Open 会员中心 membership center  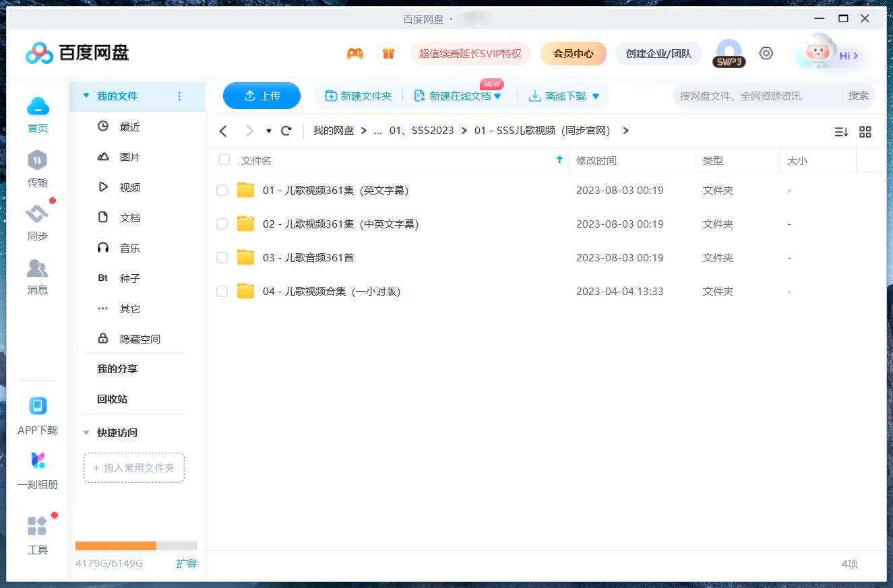(574, 53)
